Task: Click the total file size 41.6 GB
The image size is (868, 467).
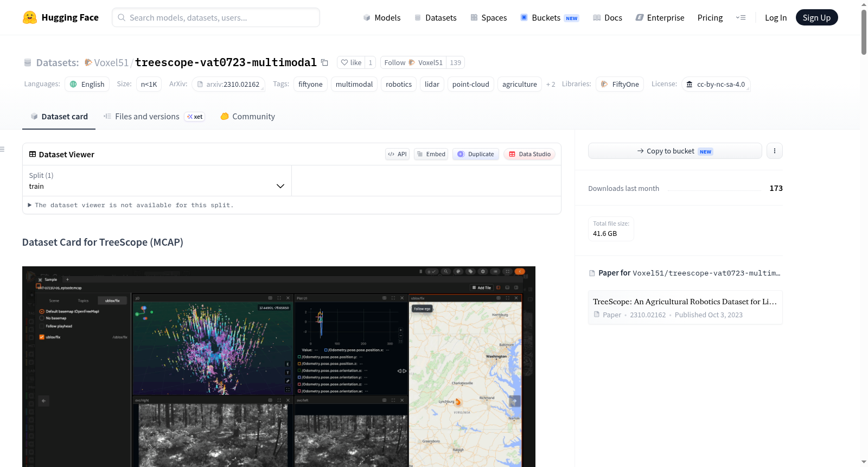Action: coord(605,234)
